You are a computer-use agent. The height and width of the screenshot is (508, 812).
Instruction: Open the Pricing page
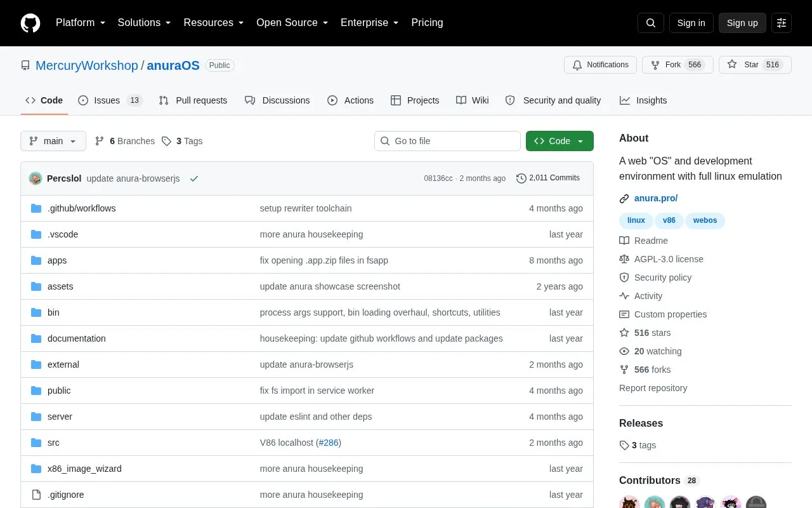click(427, 23)
